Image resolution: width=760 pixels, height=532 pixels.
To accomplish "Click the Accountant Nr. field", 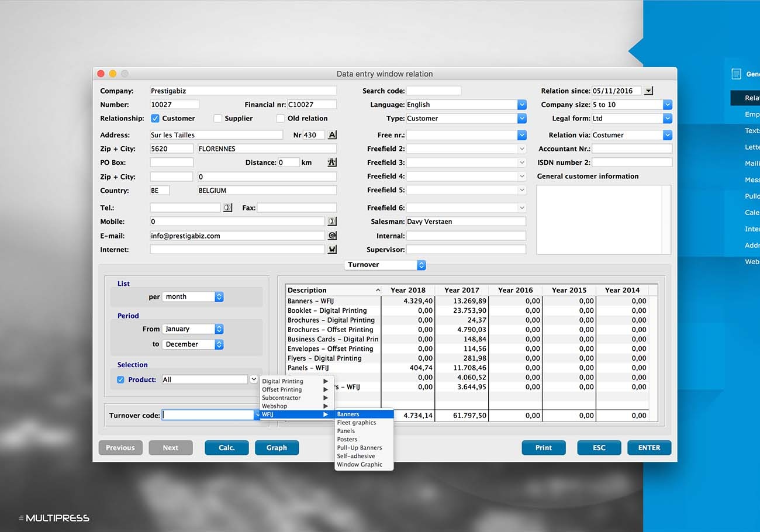I will [632, 149].
